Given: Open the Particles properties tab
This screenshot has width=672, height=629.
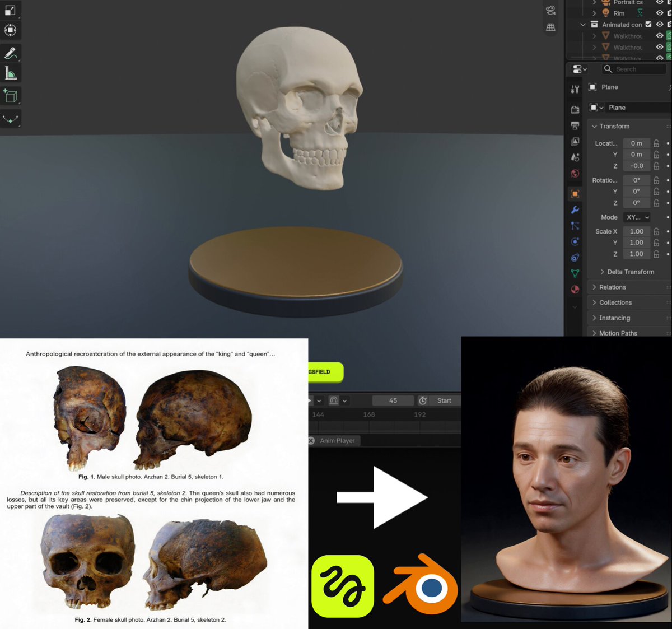Looking at the screenshot, I should 575,226.
